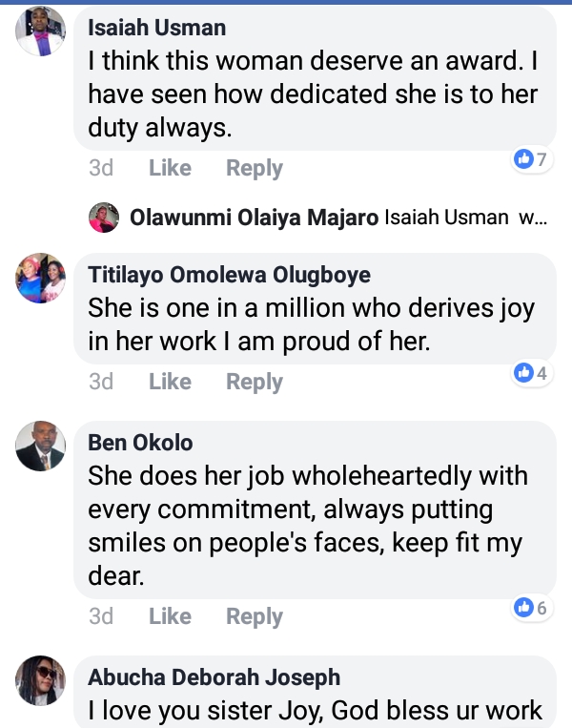
Task: Like Isaiah Usman's comment
Action: coord(170,168)
